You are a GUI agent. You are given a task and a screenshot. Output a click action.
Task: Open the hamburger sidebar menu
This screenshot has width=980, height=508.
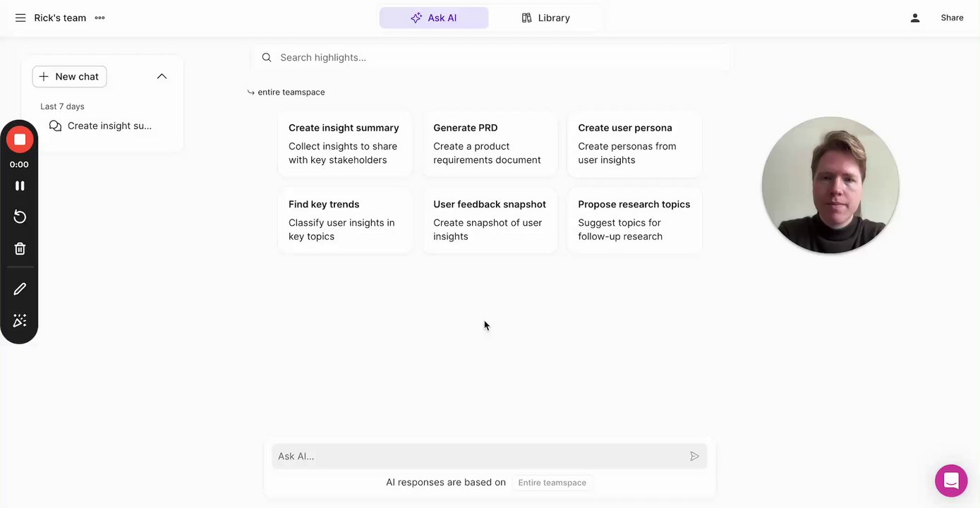point(20,18)
